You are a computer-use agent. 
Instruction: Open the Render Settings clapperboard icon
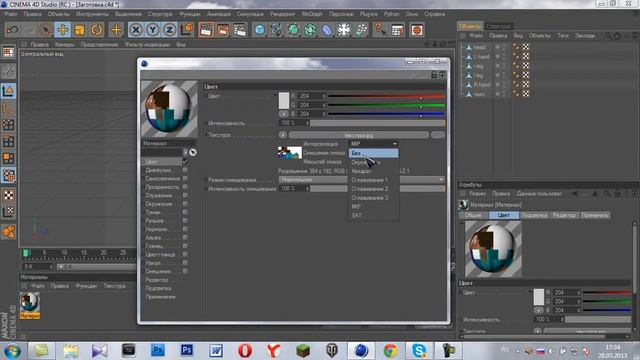click(x=240, y=30)
